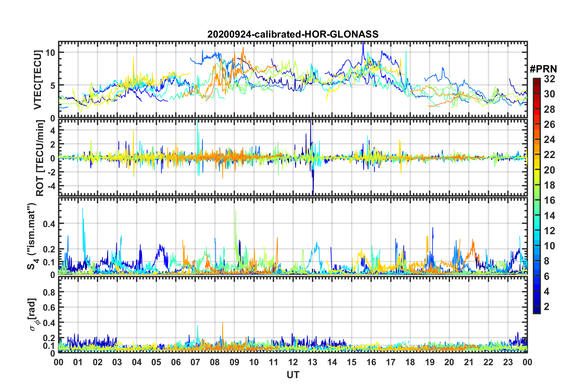Select the dark red top of the colorbar

click(536, 80)
